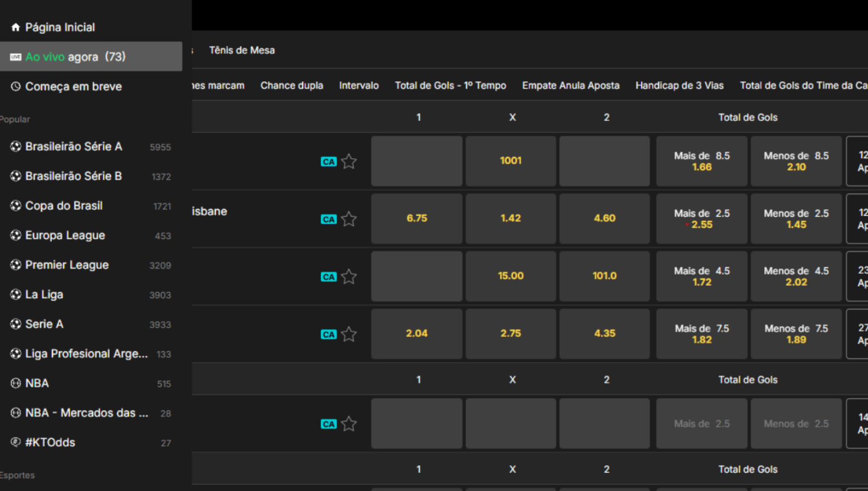Open Serie A competition

(x=91, y=324)
